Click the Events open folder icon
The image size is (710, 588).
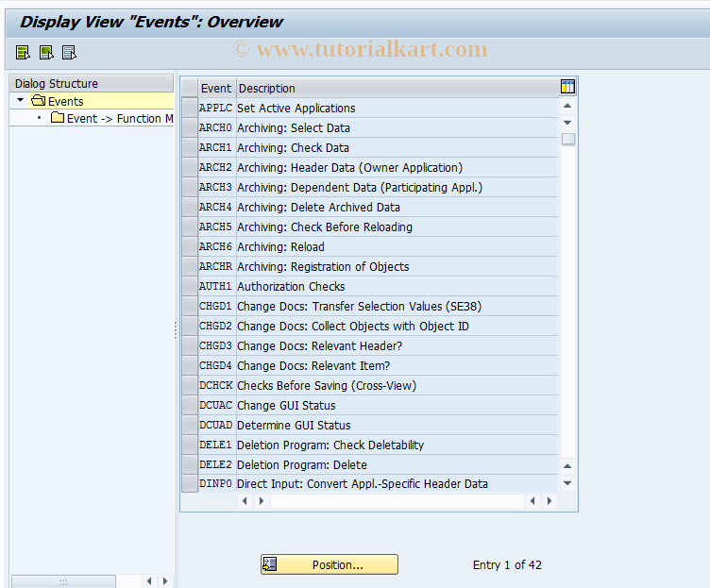click(x=38, y=100)
